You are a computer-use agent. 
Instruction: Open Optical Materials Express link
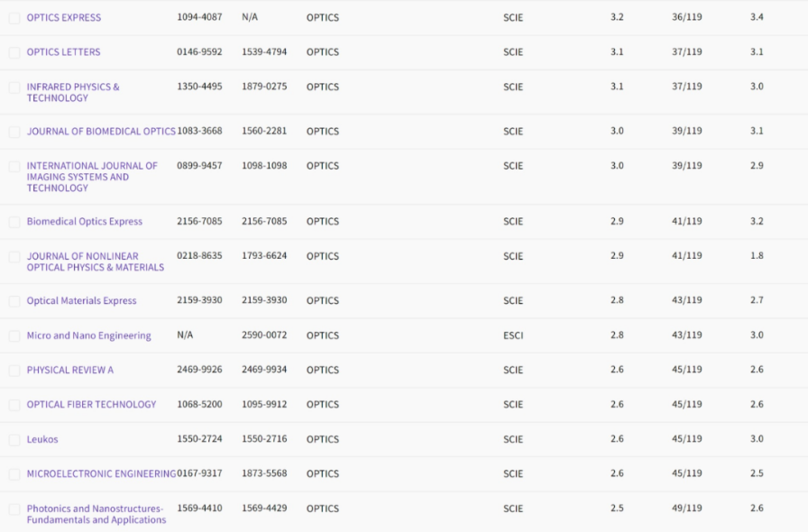[81, 300]
